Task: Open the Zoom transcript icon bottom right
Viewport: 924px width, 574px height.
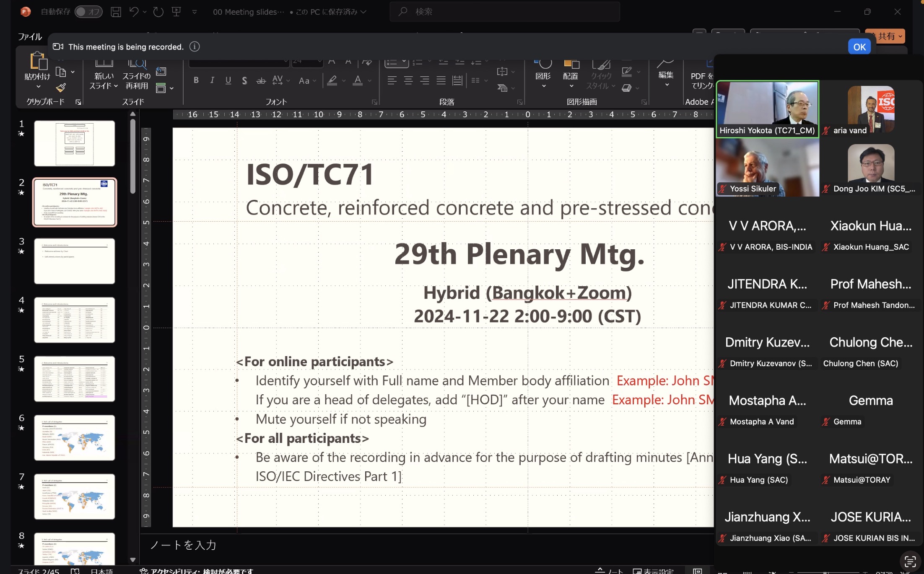Action: 910,561
